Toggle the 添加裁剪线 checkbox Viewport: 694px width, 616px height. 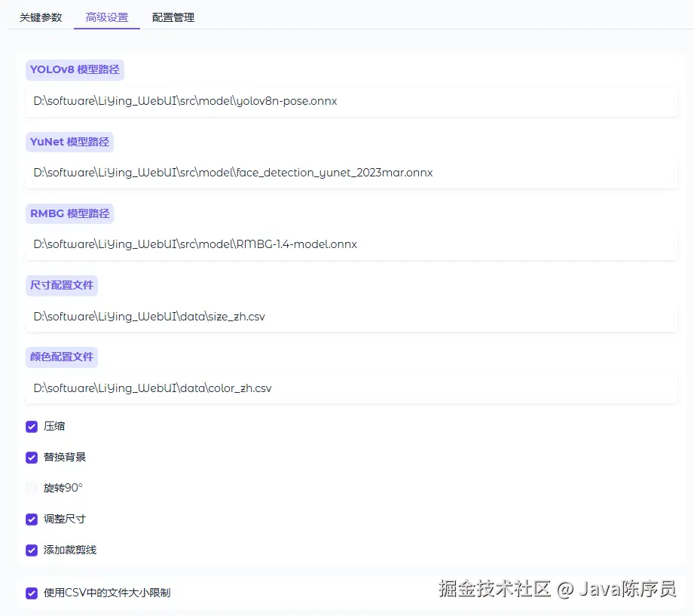(32, 550)
